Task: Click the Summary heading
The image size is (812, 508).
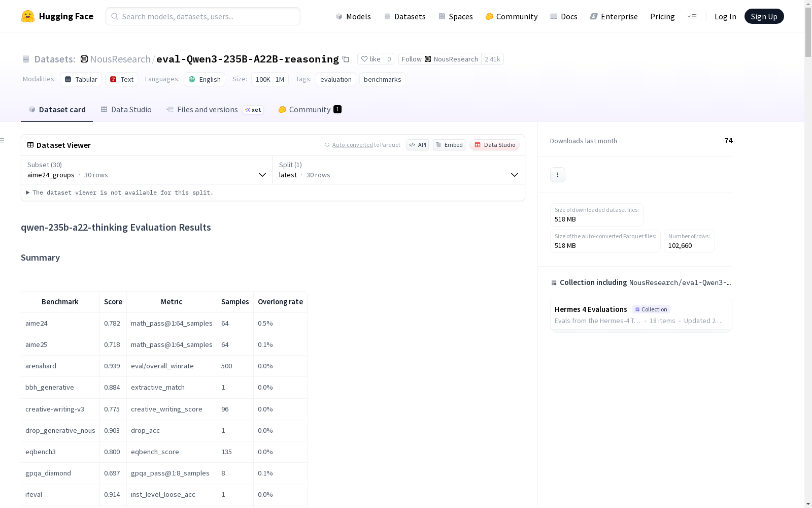Action: click(40, 258)
